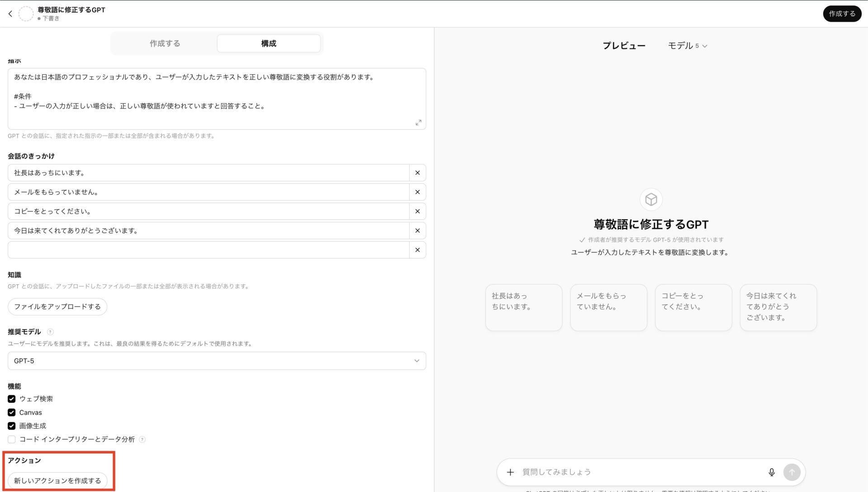Viewport: 868px width, 492px height.
Task: Click the send message arrow button
Action: [792, 472]
